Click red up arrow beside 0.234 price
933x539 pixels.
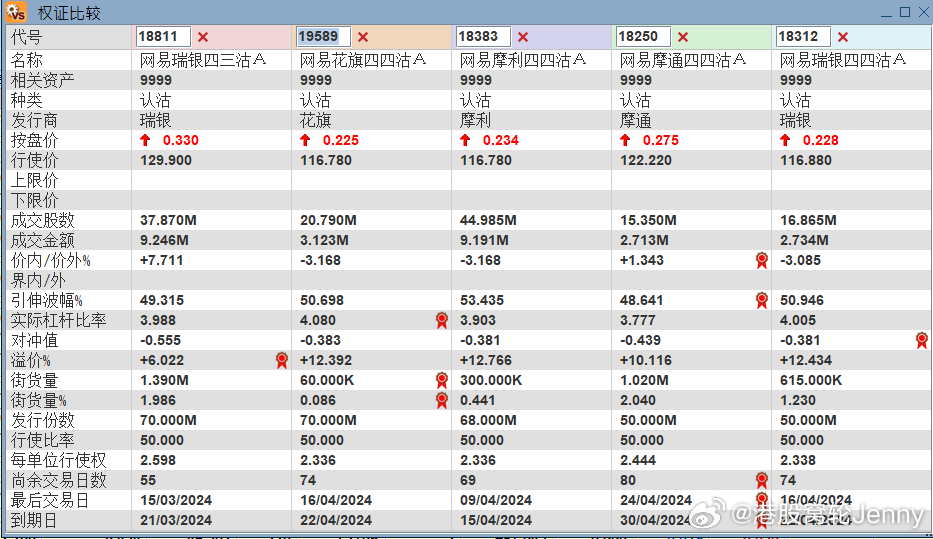tap(465, 140)
